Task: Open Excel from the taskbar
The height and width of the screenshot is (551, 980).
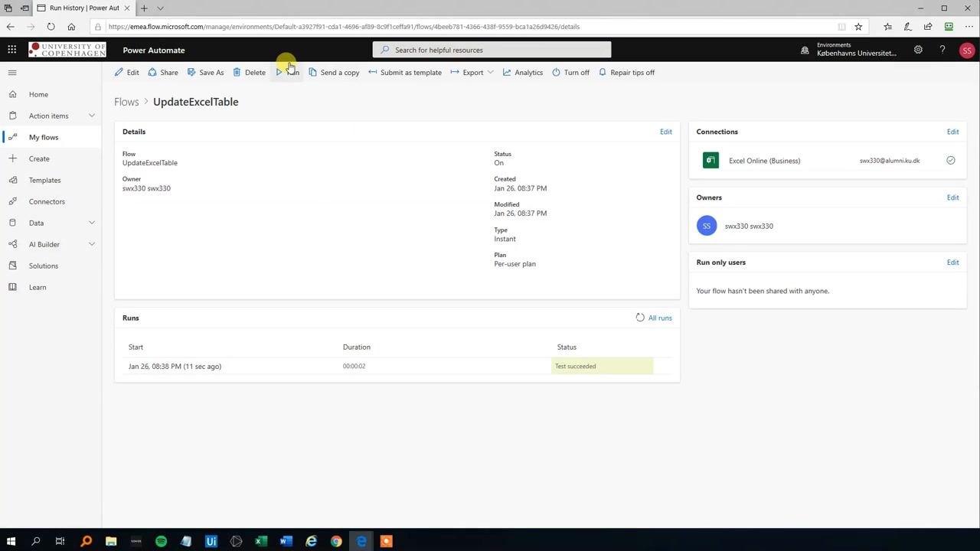Action: point(260,541)
